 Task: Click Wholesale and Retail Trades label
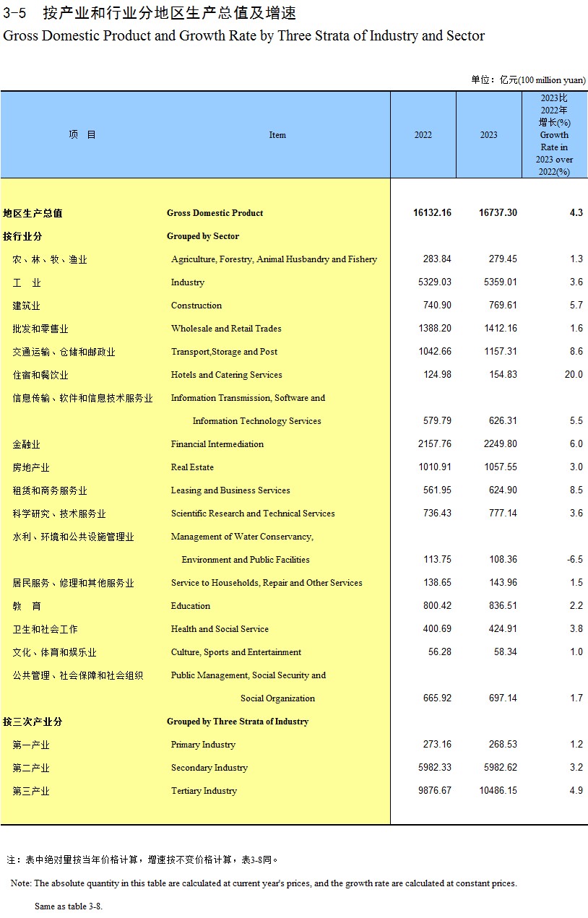point(226,329)
